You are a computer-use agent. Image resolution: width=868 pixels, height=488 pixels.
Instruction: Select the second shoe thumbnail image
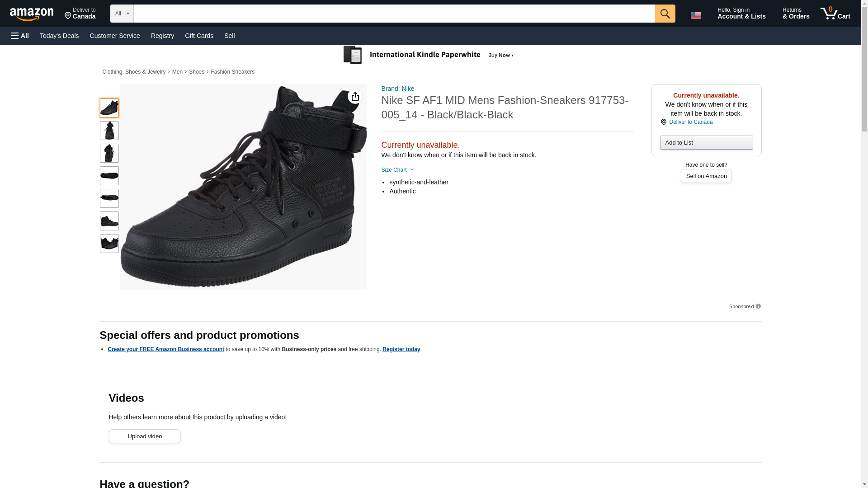click(109, 131)
